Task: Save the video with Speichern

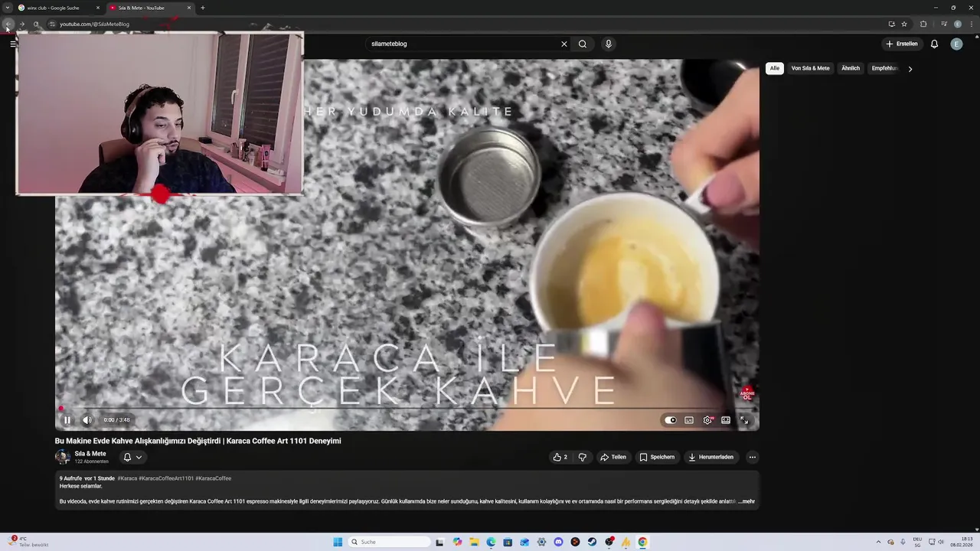Action: coord(657,457)
